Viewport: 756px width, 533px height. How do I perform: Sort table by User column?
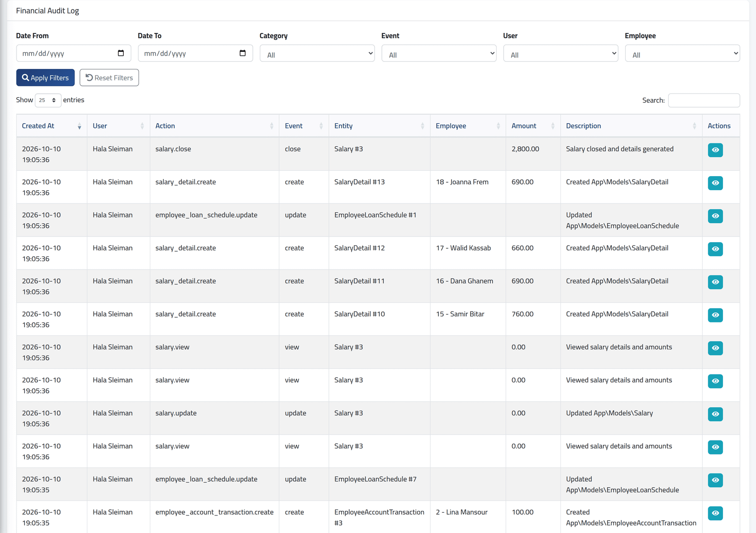coord(118,126)
